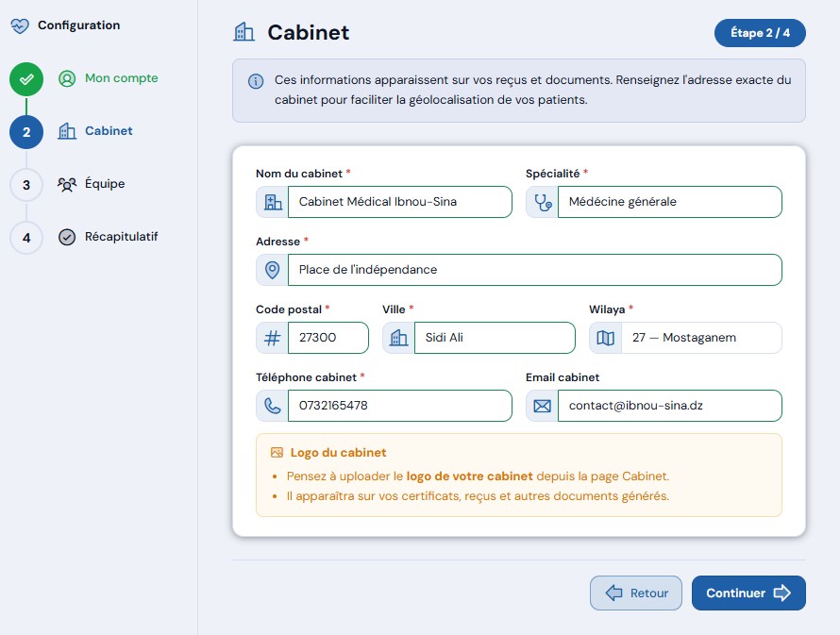
Task: Click the stethoscope icon beside Spécialité field
Action: (x=543, y=202)
